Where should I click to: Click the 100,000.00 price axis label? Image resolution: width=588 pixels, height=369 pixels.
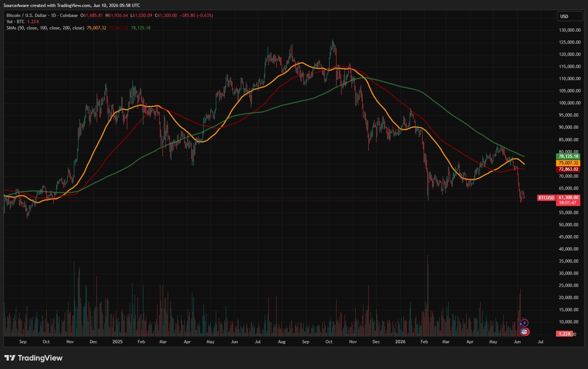pos(570,103)
